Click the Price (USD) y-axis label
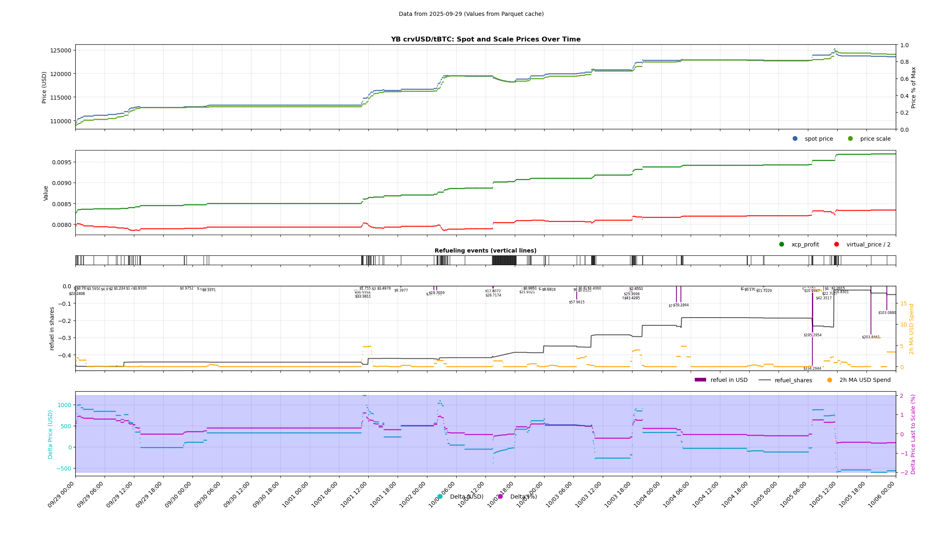This screenshot has width=943, height=560. point(44,87)
